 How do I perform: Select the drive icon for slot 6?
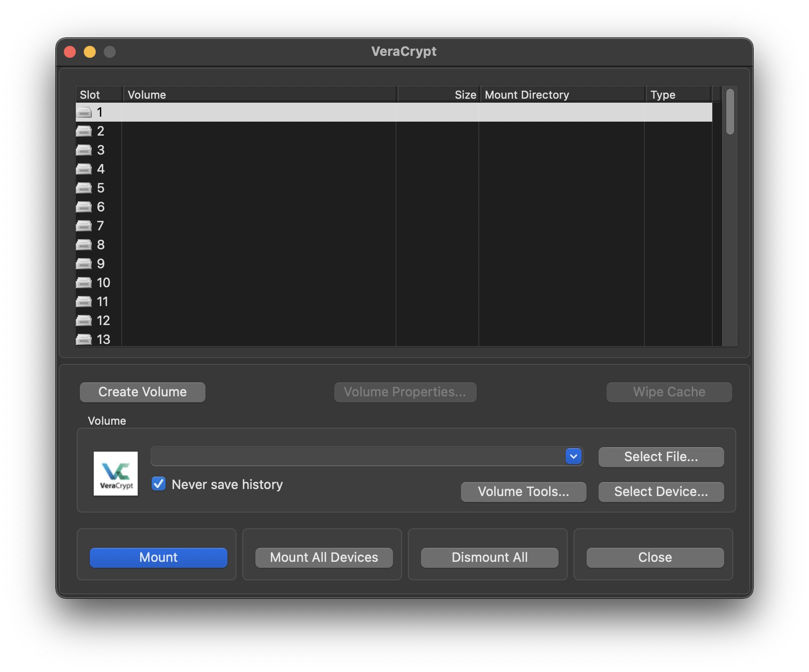[x=84, y=207]
